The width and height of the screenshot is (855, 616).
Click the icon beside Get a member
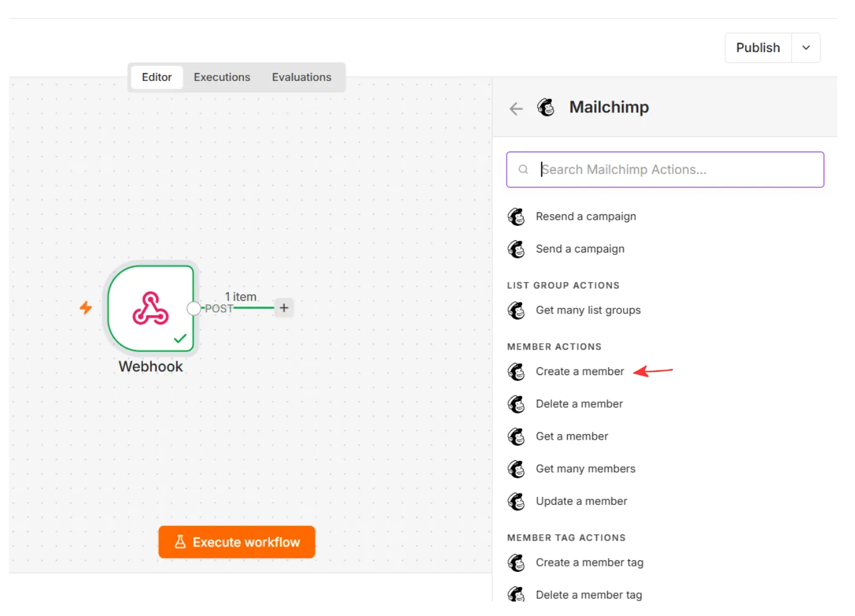516,437
